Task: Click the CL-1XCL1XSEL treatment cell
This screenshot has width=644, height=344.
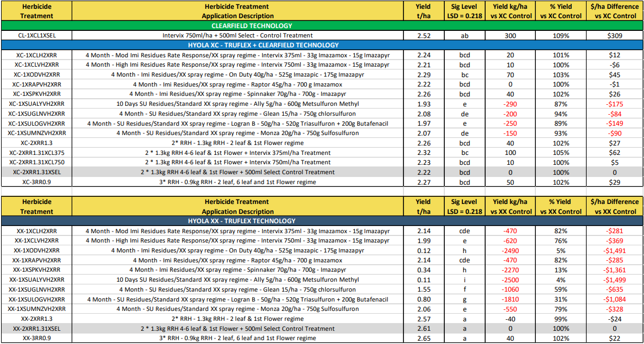Action: (x=36, y=35)
